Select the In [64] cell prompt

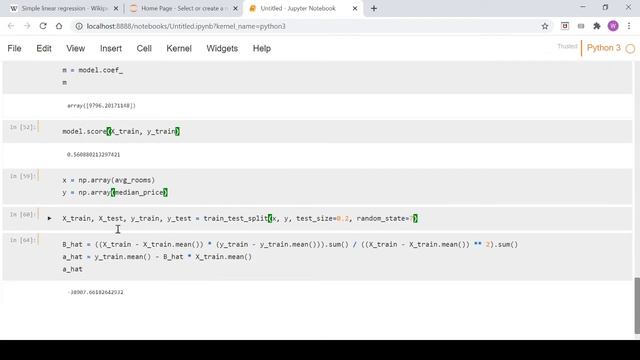[x=22, y=240]
